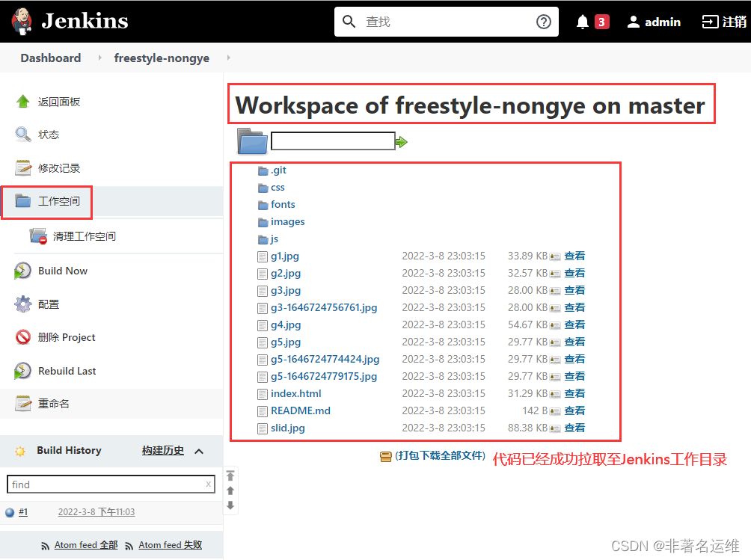The height and width of the screenshot is (560, 751).
Task: Open the g2.jpg file link
Action: [286, 274]
